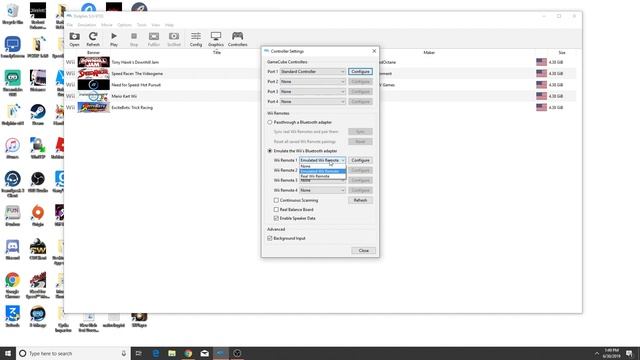640x360 pixels.
Task: Uncheck Enable Speaker Data checkbox
Action: click(x=276, y=218)
